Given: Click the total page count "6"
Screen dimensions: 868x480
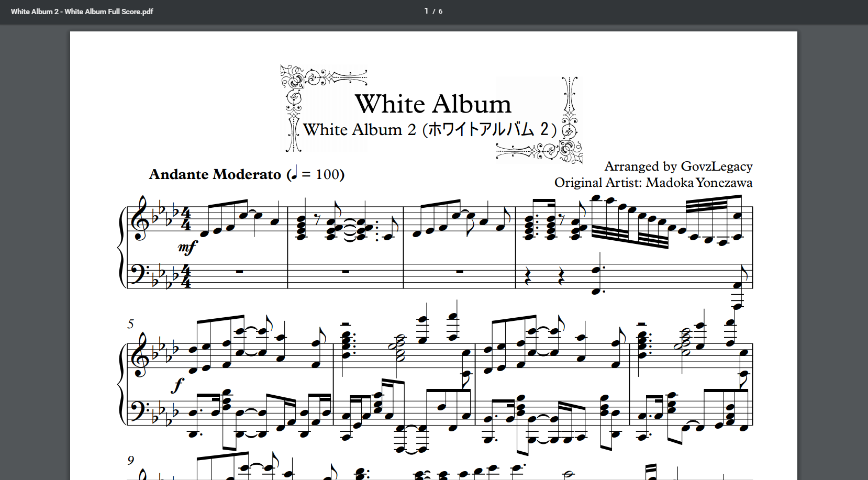Looking at the screenshot, I should tap(440, 12).
